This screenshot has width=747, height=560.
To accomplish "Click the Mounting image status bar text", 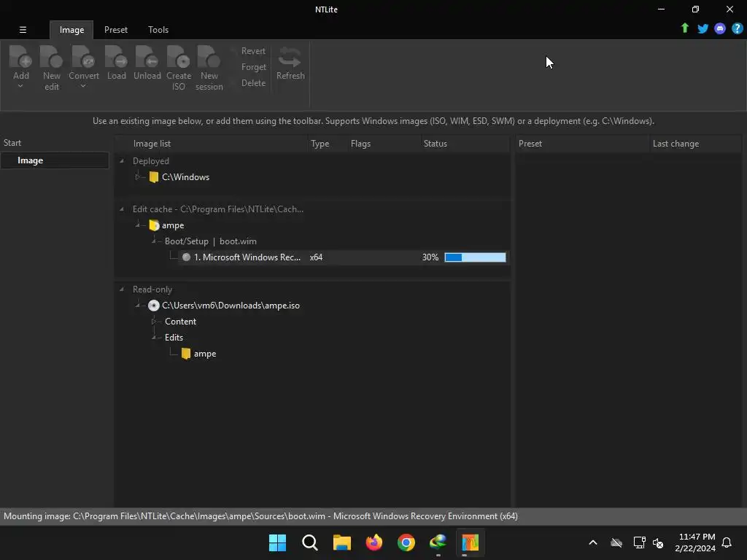I will (x=260, y=516).
